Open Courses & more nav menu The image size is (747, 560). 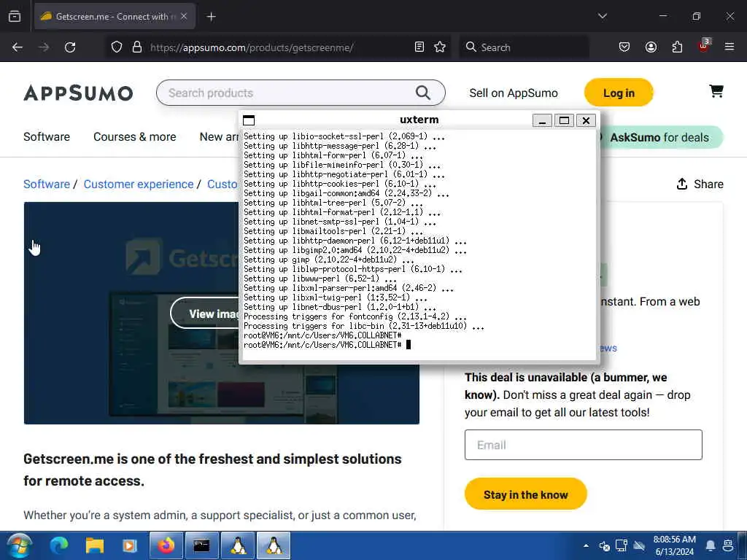pos(135,136)
